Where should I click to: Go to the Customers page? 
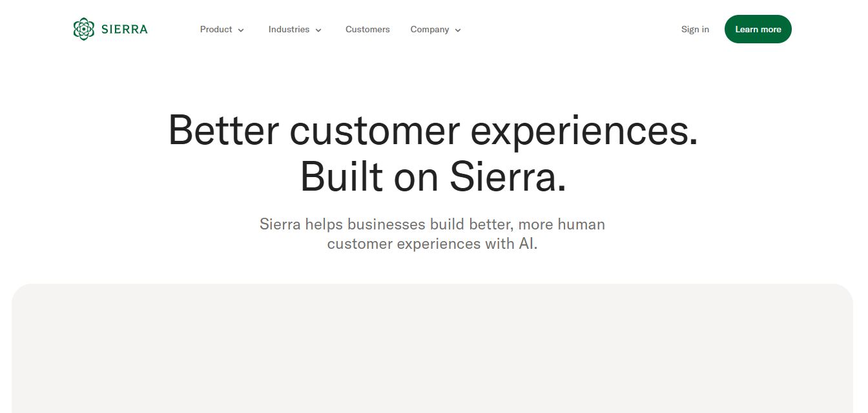(x=367, y=29)
